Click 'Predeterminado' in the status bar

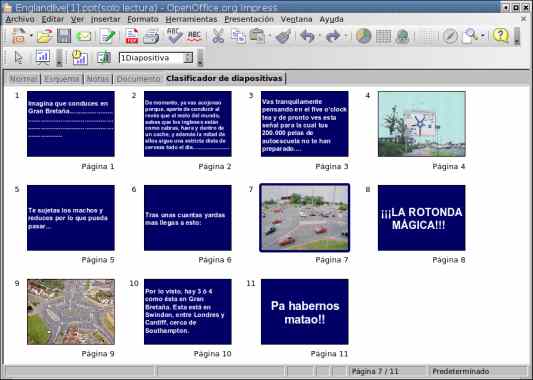point(461,371)
